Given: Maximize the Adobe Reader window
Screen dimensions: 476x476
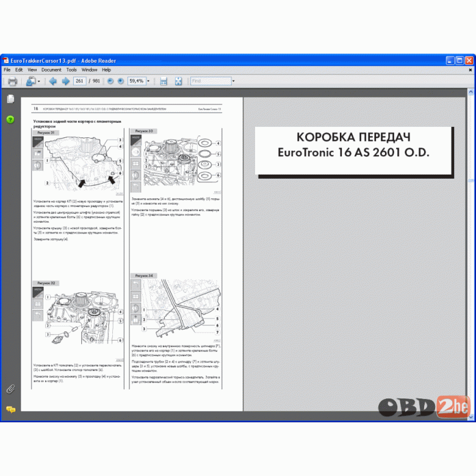Looking at the screenshot, I should tap(460, 60).
